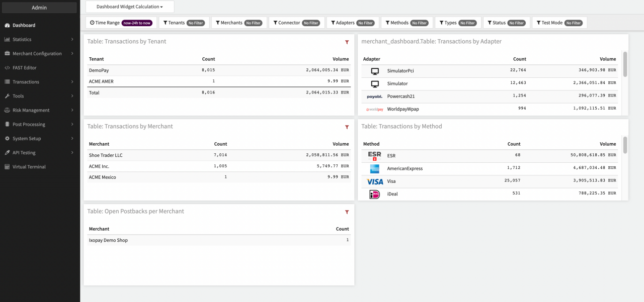The height and width of the screenshot is (302, 644).
Task: Expand Merchant Configuration in the sidebar
Action: 40,53
